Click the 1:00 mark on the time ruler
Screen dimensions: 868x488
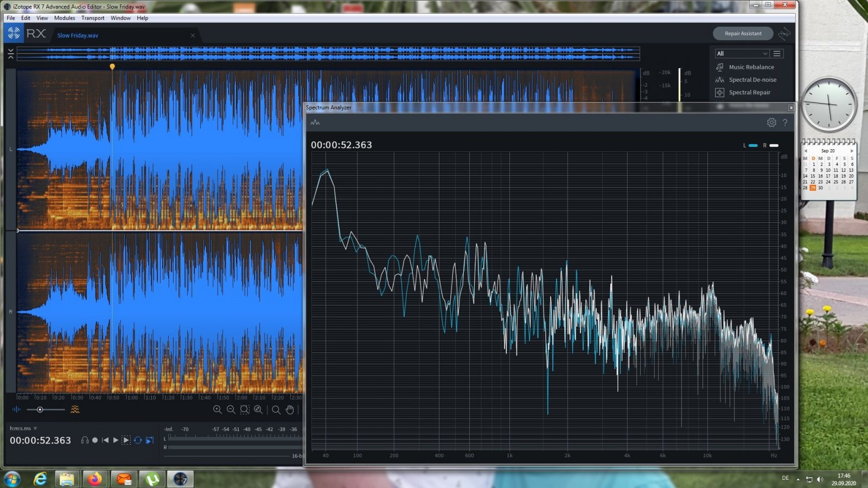pos(132,397)
